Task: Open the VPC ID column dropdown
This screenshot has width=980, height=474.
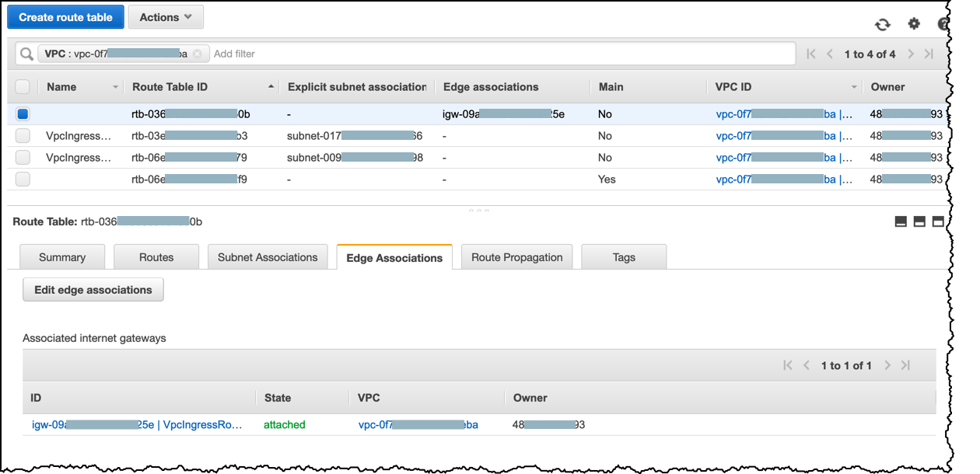Action: (x=852, y=86)
